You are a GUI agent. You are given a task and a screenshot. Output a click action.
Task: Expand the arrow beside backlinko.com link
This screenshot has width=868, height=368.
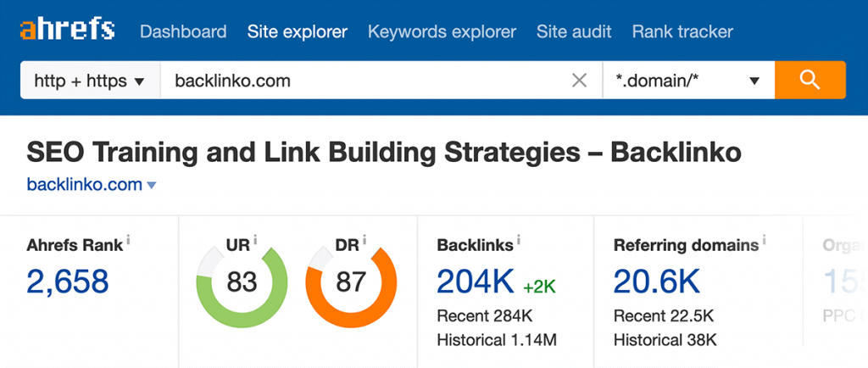(x=152, y=186)
